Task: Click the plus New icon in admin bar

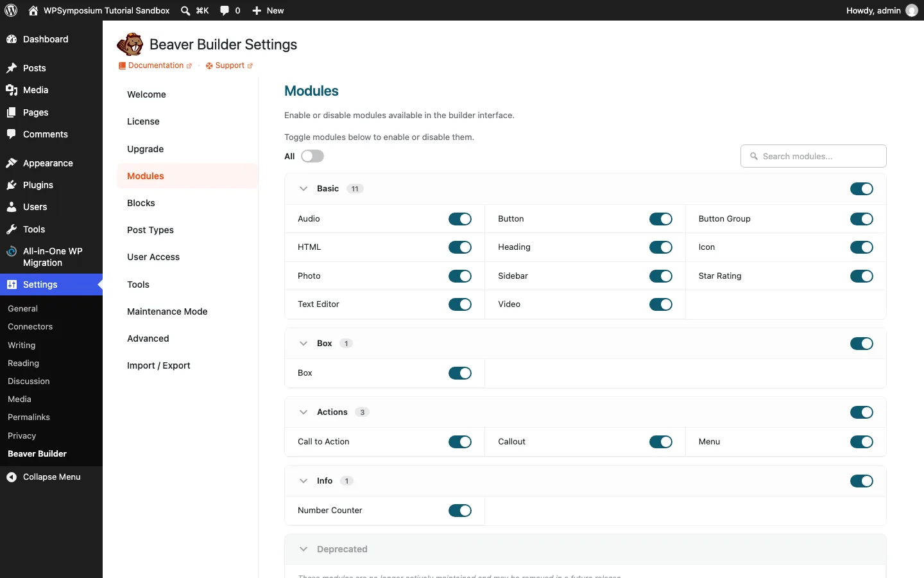Action: tap(257, 10)
